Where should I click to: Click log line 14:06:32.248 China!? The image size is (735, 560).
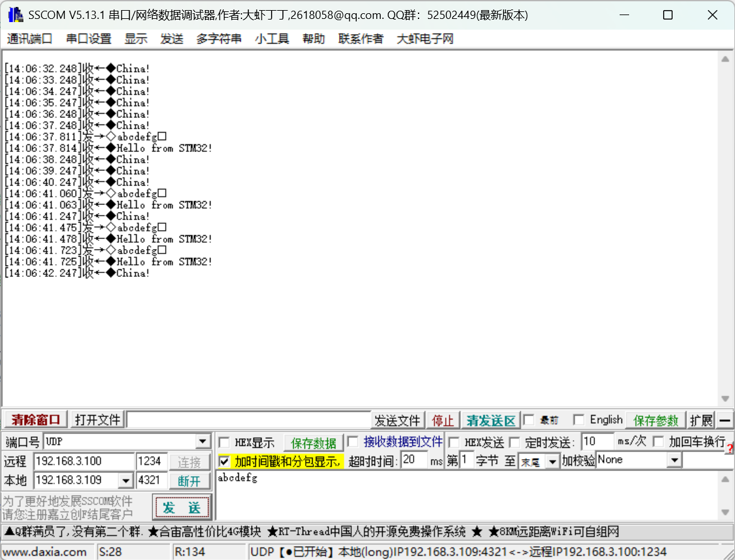point(77,69)
